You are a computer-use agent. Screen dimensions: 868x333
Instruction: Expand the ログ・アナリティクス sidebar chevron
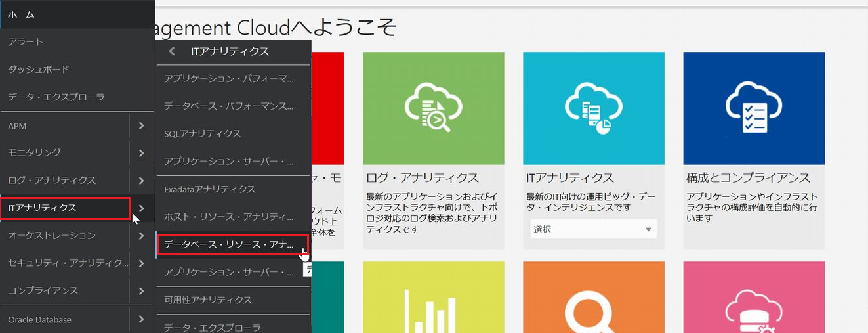pos(142,180)
